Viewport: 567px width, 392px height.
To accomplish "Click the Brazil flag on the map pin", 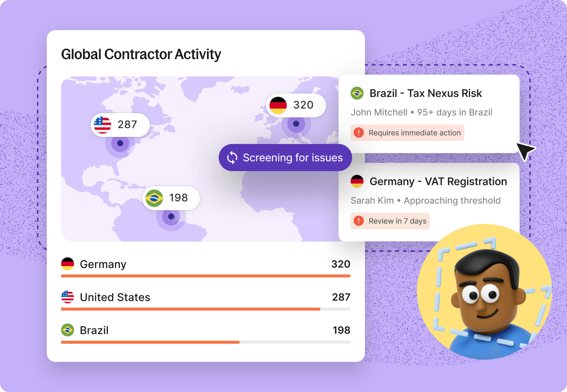I will tap(154, 198).
